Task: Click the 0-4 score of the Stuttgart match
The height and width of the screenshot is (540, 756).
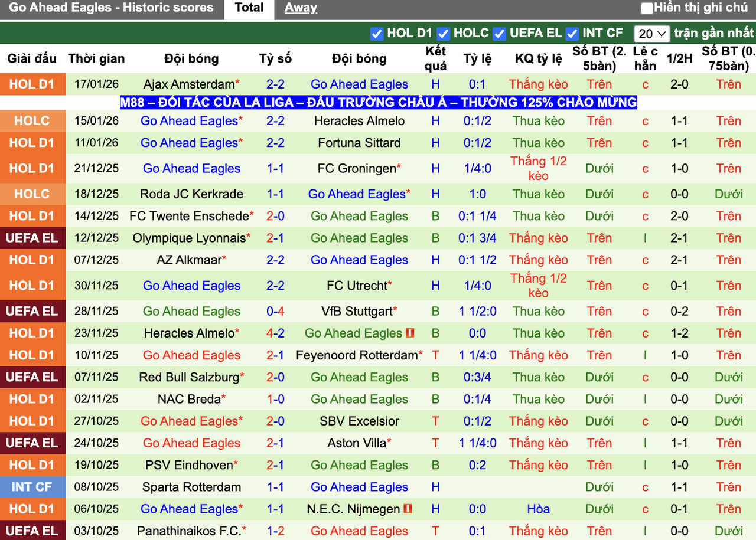Action: 275,311
